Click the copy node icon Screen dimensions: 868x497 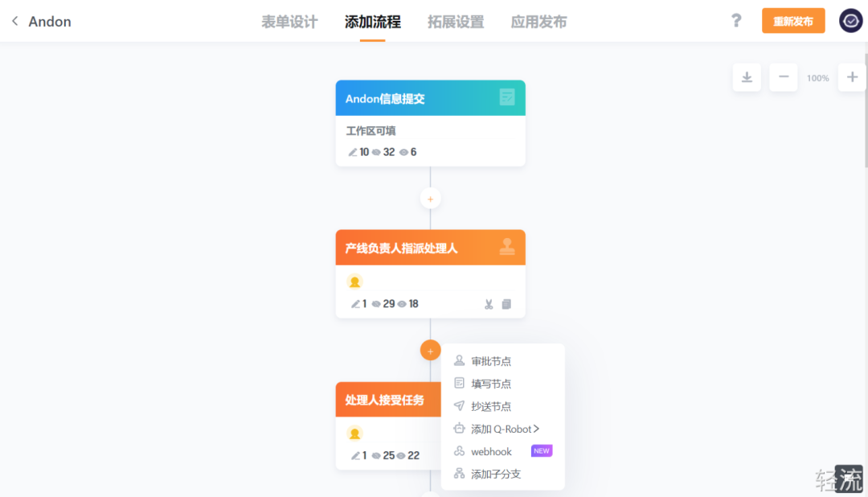(506, 304)
